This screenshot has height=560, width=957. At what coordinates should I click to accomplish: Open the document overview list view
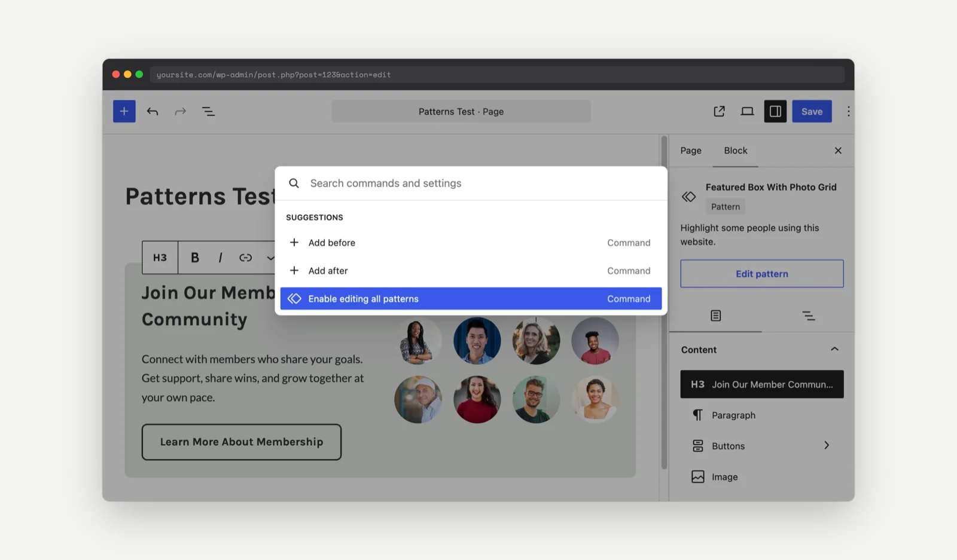[208, 111]
